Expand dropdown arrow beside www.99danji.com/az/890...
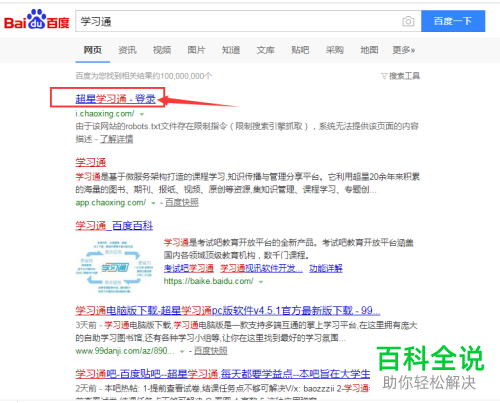 (182, 351)
